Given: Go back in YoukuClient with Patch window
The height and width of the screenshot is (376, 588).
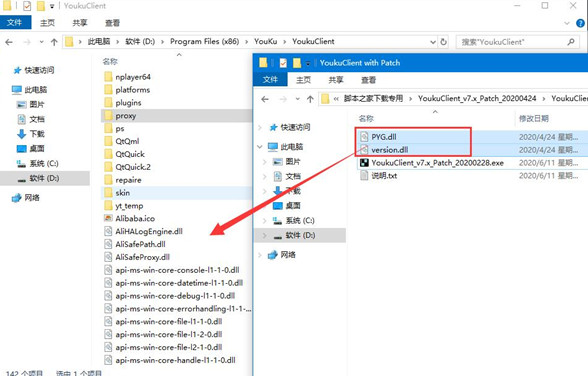Looking at the screenshot, I should tap(265, 99).
